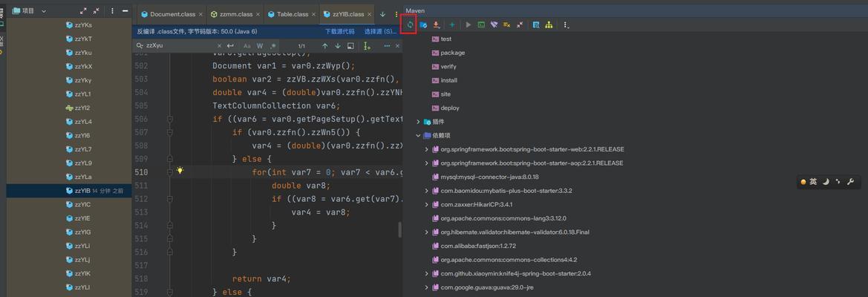This screenshot has width=868, height=297.
Task: Expand spring-boot-starter-aop dependency
Action: coord(426,163)
